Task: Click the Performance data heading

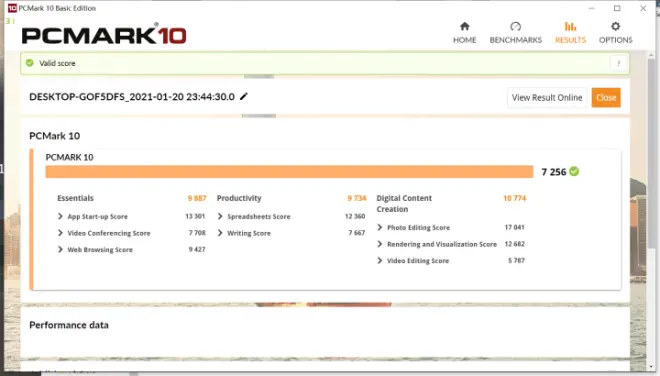Action: [x=69, y=325]
